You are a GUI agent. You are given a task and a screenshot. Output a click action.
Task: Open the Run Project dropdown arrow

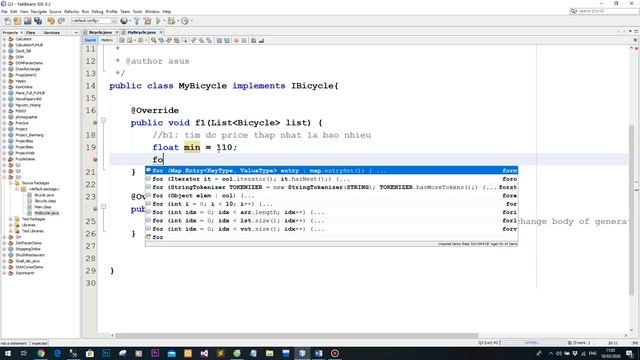coord(164,21)
